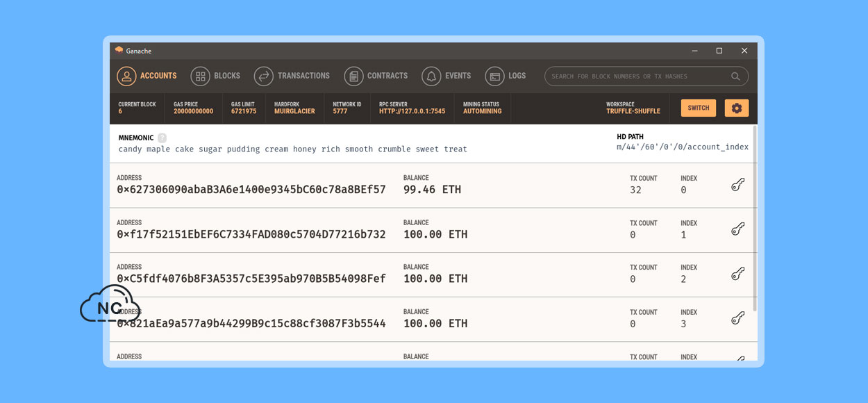Select address 0x627306090abaB3A6e1400e9345bC60c78a8BEf57

click(251, 190)
